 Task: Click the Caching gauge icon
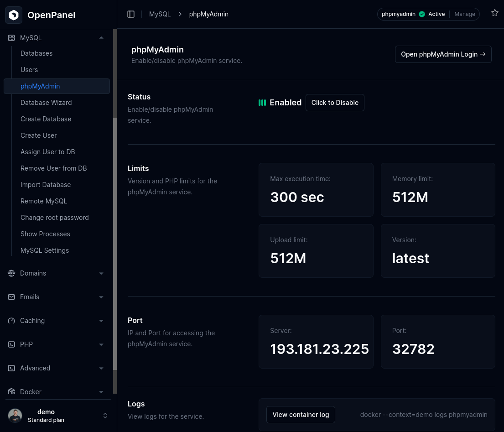click(x=11, y=321)
